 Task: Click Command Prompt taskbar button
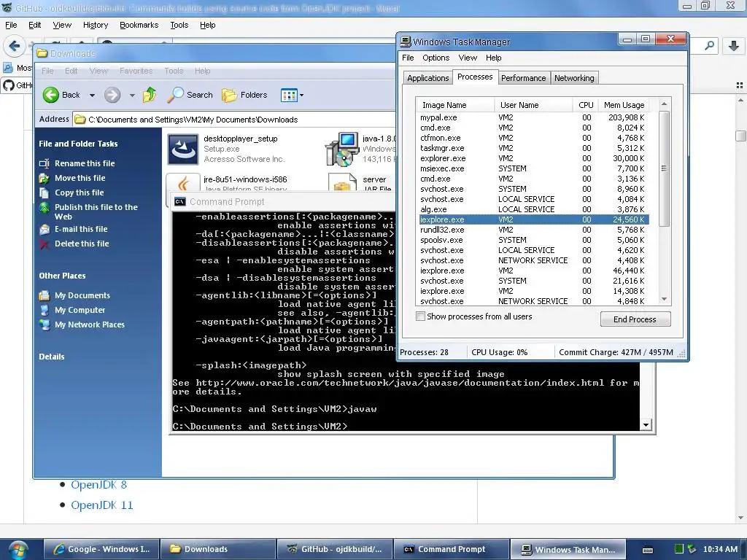coord(451,549)
